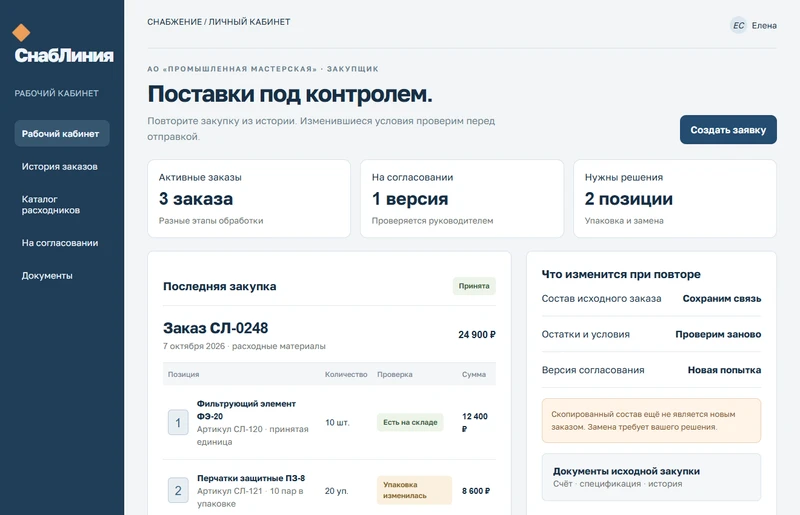The image size is (800, 515).
Task: Click the 10 шт. quantity cell
Action: 337,423
